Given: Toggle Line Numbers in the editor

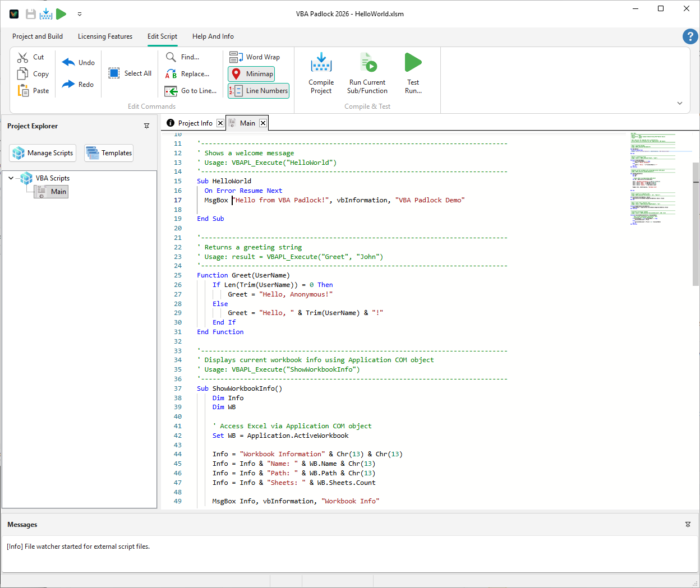Looking at the screenshot, I should (258, 90).
